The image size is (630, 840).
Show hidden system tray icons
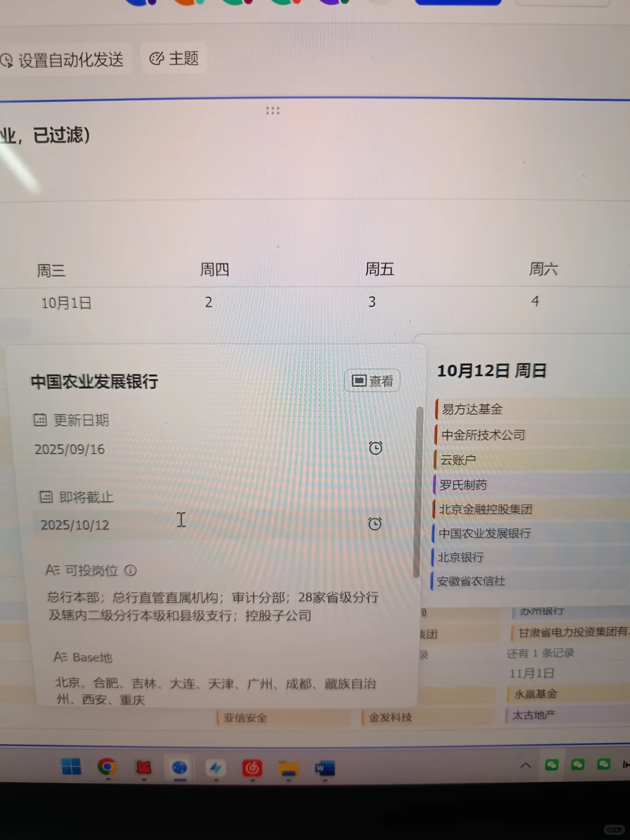tap(526, 765)
